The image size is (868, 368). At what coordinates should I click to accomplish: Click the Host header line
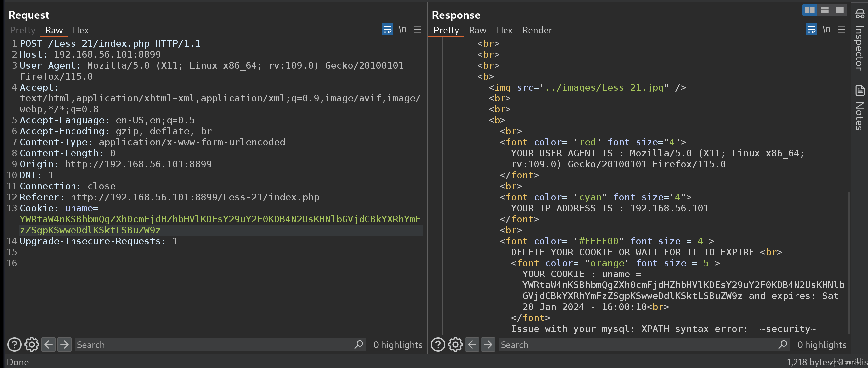tap(90, 54)
